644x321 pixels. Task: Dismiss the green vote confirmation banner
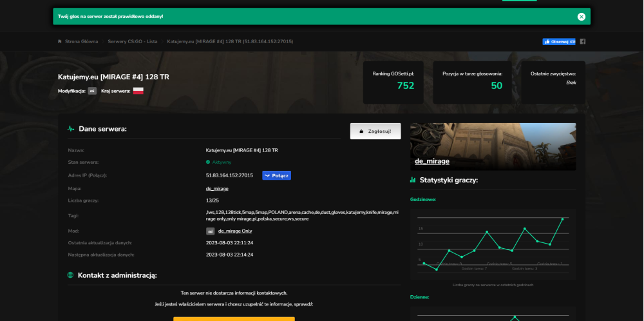(x=581, y=17)
